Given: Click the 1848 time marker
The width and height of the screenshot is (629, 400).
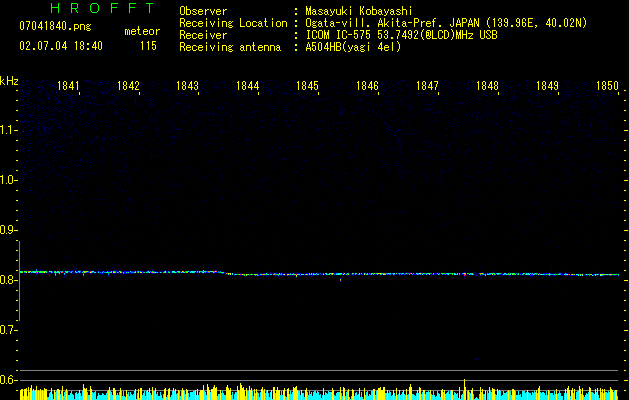Looking at the screenshot, I should [x=487, y=86].
